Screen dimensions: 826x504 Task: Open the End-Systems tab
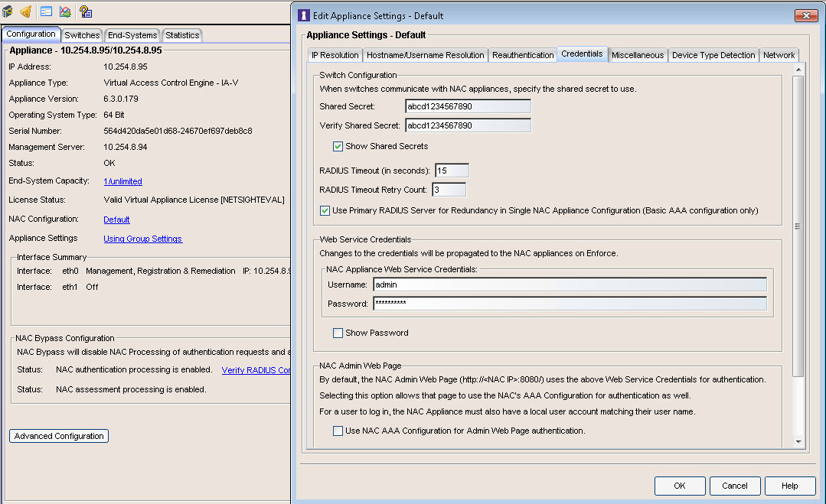132,35
